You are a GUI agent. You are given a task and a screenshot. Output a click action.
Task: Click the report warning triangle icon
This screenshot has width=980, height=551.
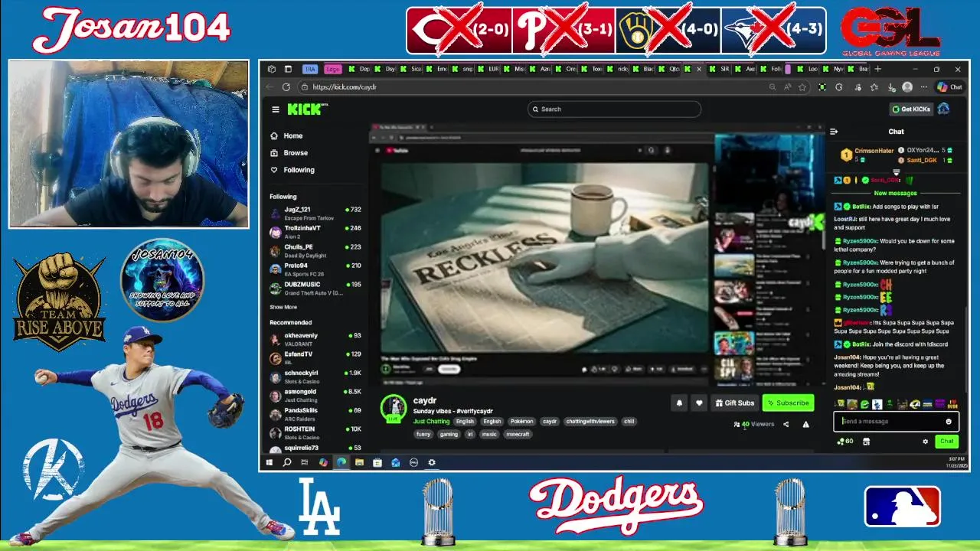[x=805, y=424]
